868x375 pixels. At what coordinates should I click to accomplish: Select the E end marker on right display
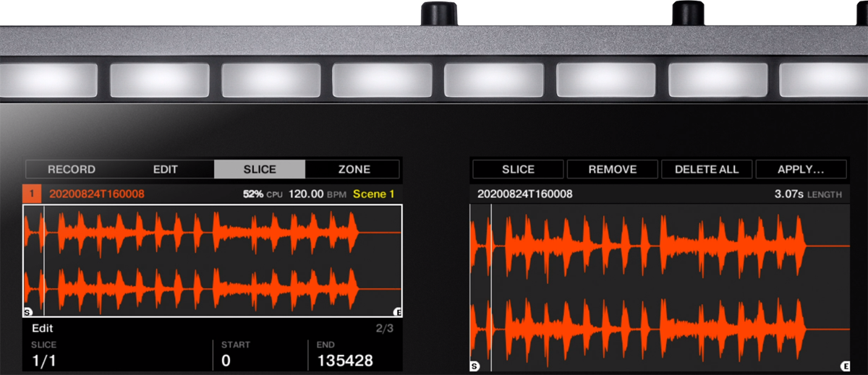(845, 366)
